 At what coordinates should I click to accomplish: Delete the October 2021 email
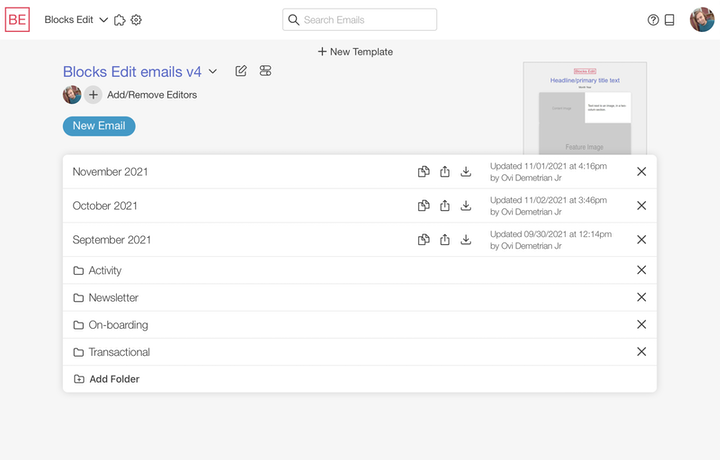[x=641, y=206]
